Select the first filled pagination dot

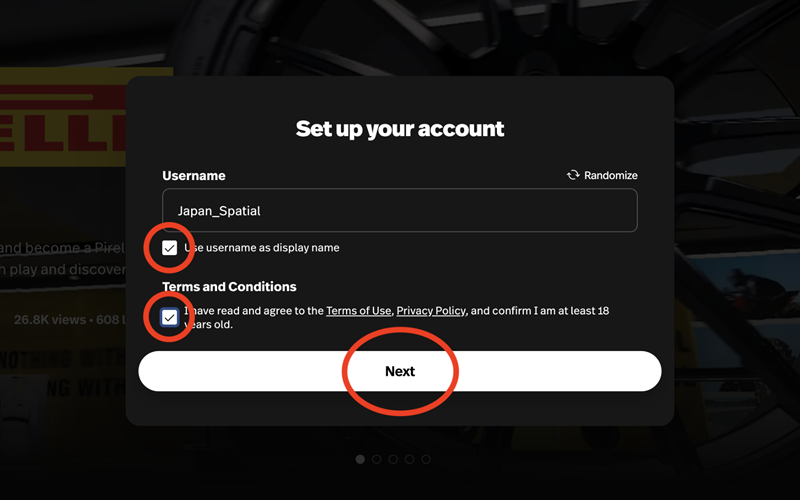(x=360, y=459)
